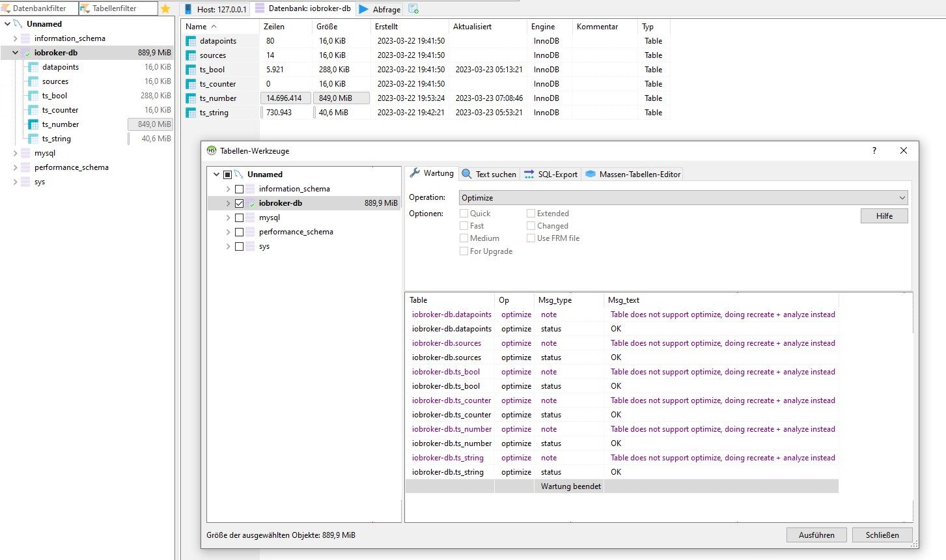Open the SQL-Export tab

pyautogui.click(x=551, y=174)
